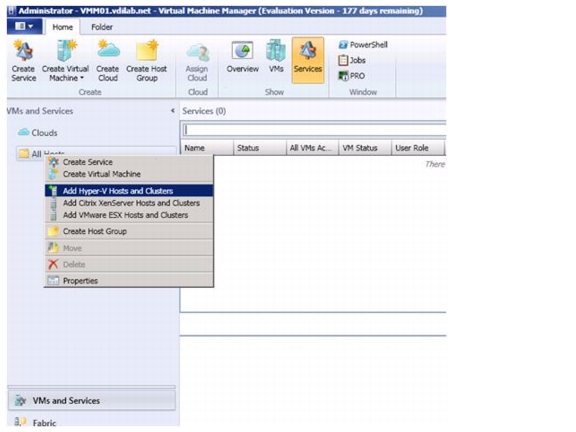The width and height of the screenshot is (576, 432).
Task: Choose Add Hyper-V Hosts and Clusters
Action: 129,191
